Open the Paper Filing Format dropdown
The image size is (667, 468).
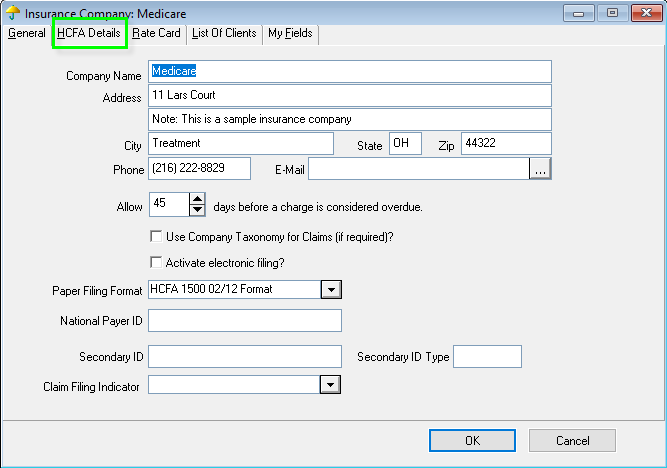click(x=331, y=290)
